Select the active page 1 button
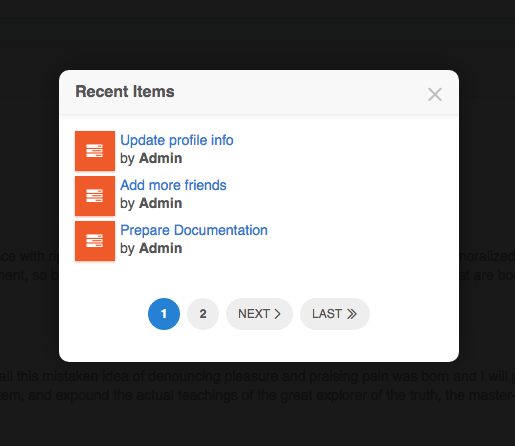Image resolution: width=515 pixels, height=446 pixels. (164, 314)
